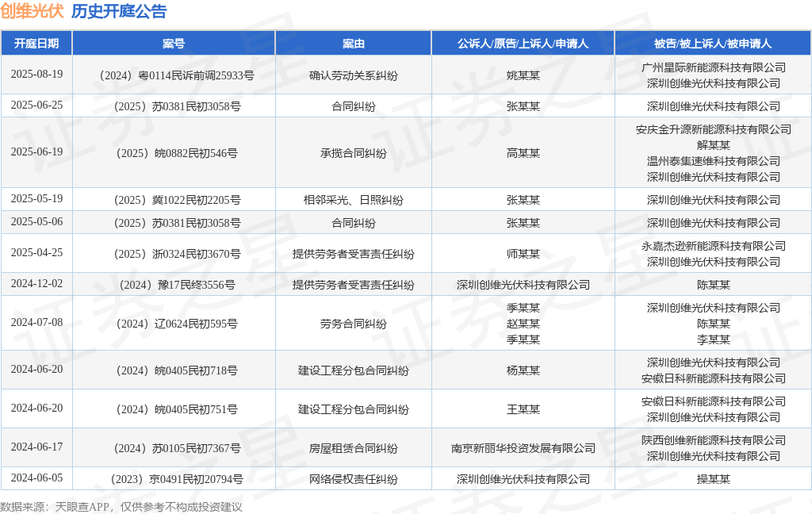
Task: Click 陈某某 in the 2024-12-02 row
Action: tap(713, 286)
